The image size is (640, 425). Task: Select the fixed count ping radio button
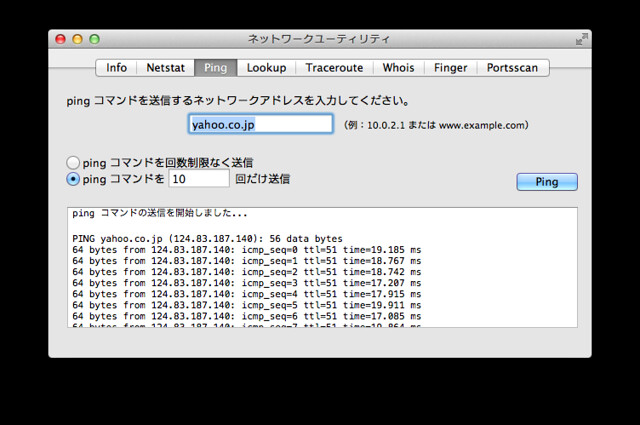pos(73,179)
